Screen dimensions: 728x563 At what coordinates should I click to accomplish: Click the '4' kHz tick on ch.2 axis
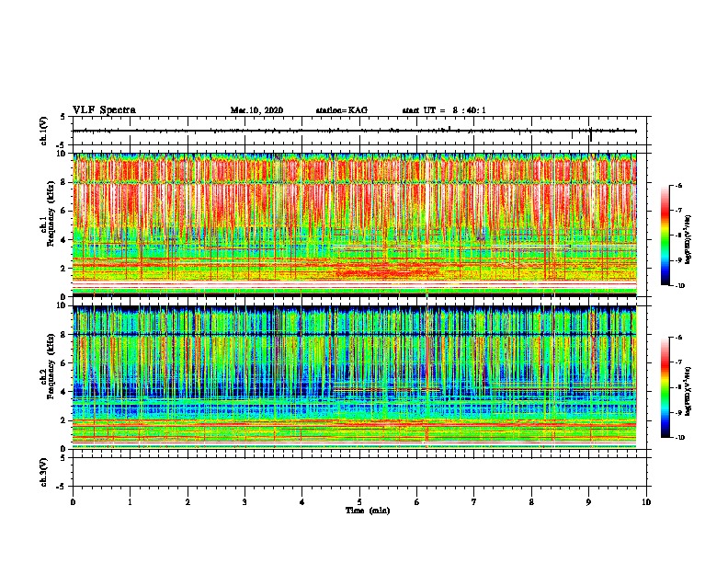pyautogui.click(x=64, y=392)
